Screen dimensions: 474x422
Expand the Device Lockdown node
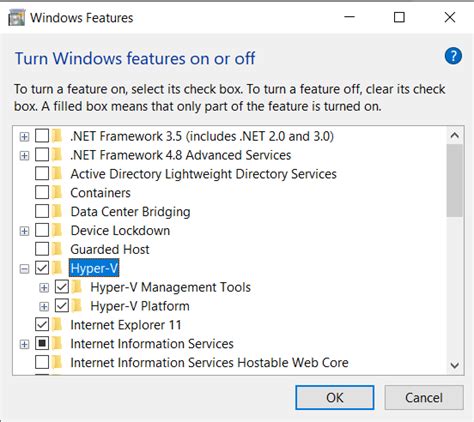click(24, 231)
